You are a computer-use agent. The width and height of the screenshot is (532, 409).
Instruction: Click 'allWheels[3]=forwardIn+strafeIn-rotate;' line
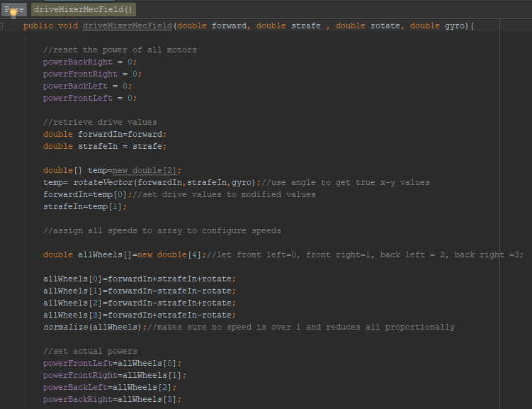tap(140, 315)
